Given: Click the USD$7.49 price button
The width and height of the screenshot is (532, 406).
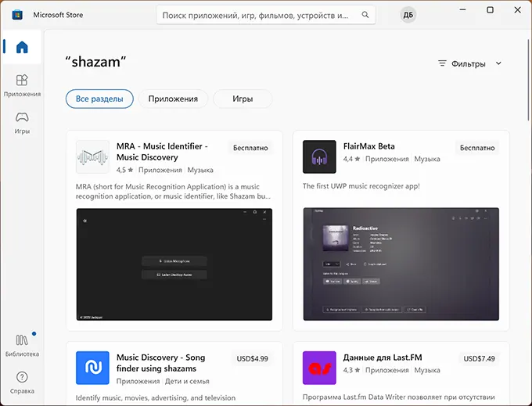Looking at the screenshot, I should tap(479, 358).
